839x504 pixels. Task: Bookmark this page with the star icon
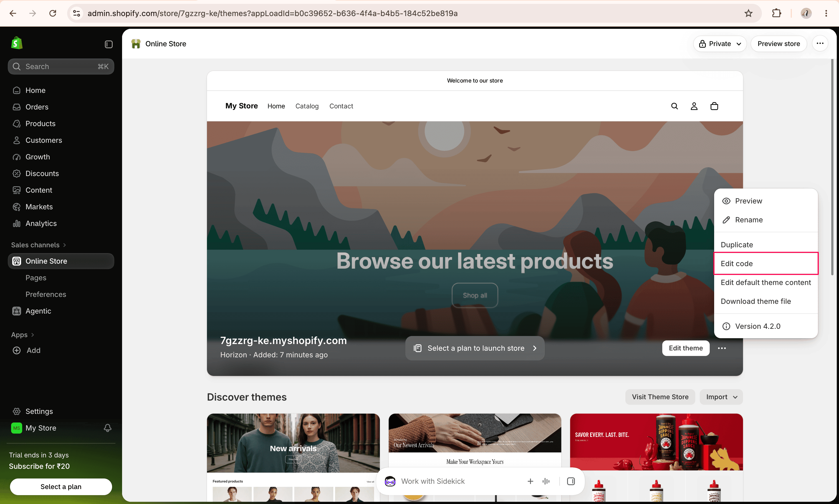748,13
